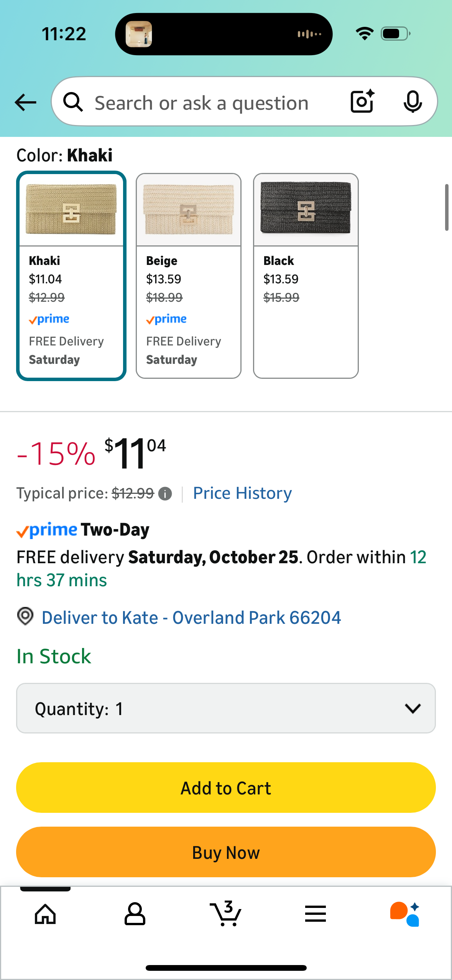Tap the delivery location pin icon
Image resolution: width=452 pixels, height=980 pixels.
[25, 617]
